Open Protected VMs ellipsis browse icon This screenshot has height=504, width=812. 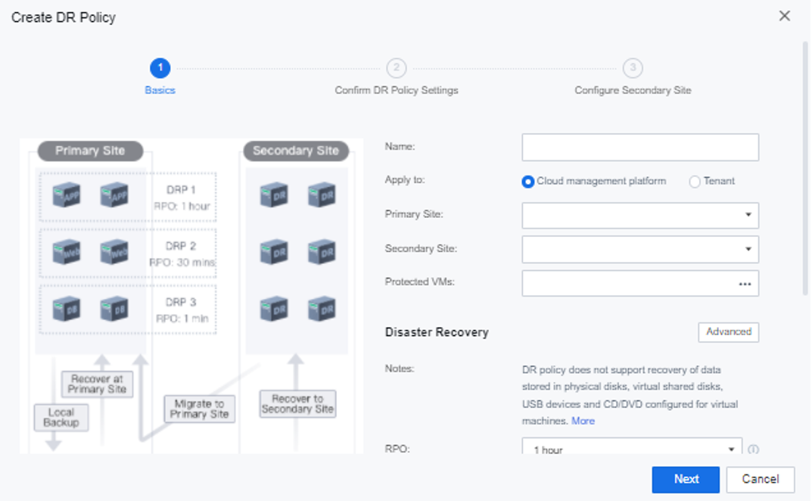coord(745,284)
